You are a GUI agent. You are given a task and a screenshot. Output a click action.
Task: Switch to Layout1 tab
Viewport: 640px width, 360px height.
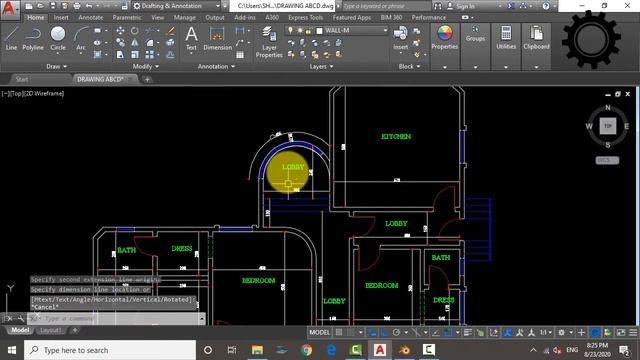click(51, 330)
